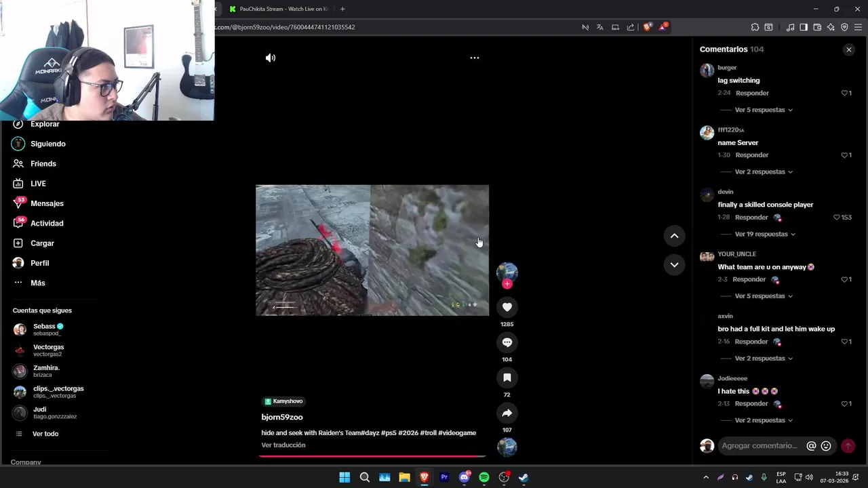Go to the next video with down arrow
Image resolution: width=868 pixels, height=488 pixels.
coord(674,265)
